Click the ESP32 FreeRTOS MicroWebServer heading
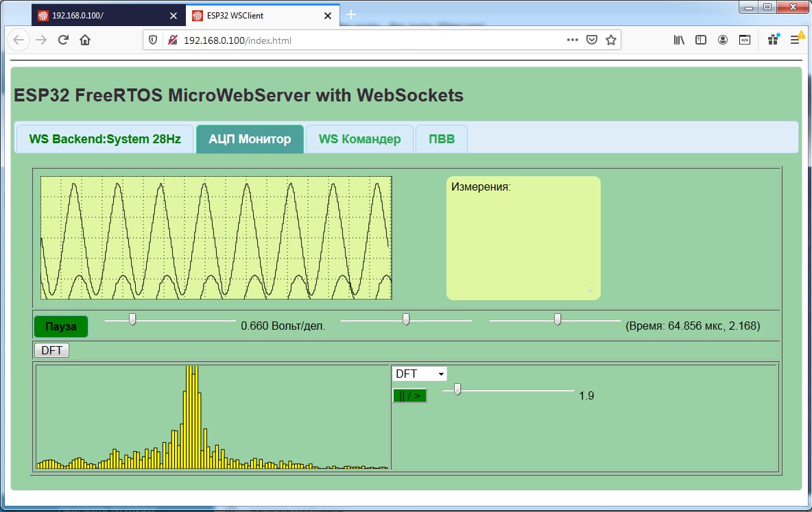 coord(239,95)
